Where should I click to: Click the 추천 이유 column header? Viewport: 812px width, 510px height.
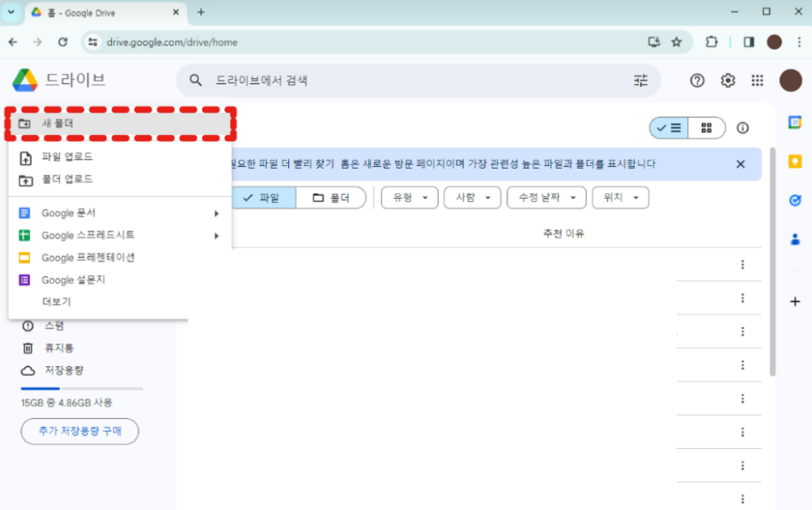(563, 234)
